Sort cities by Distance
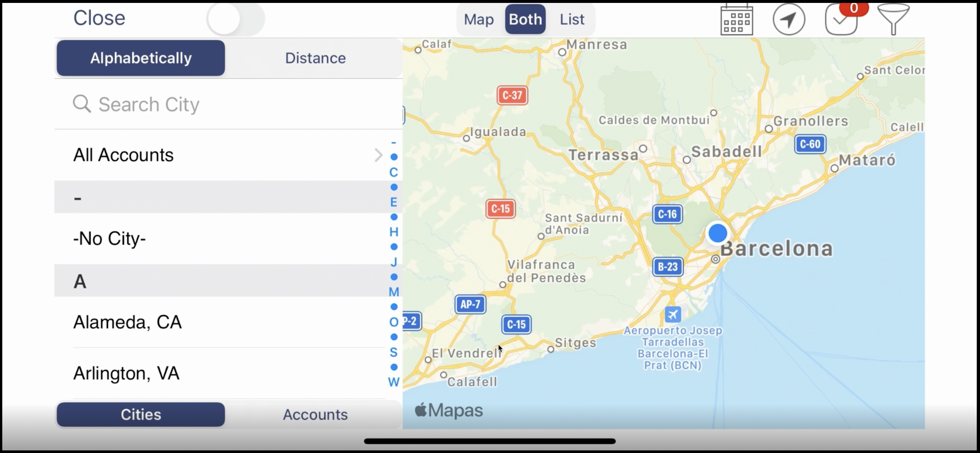Image resolution: width=980 pixels, height=453 pixels. (x=315, y=58)
